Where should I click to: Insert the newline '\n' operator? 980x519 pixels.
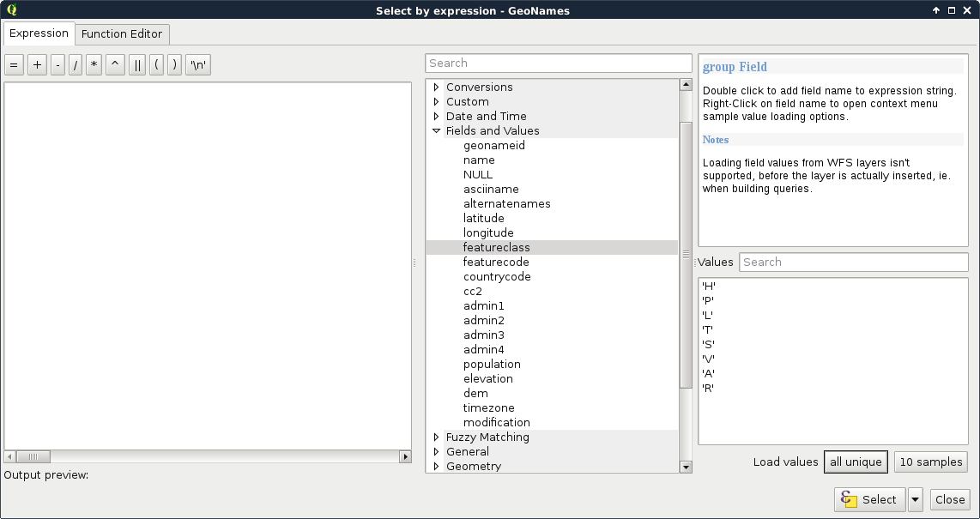[198, 65]
